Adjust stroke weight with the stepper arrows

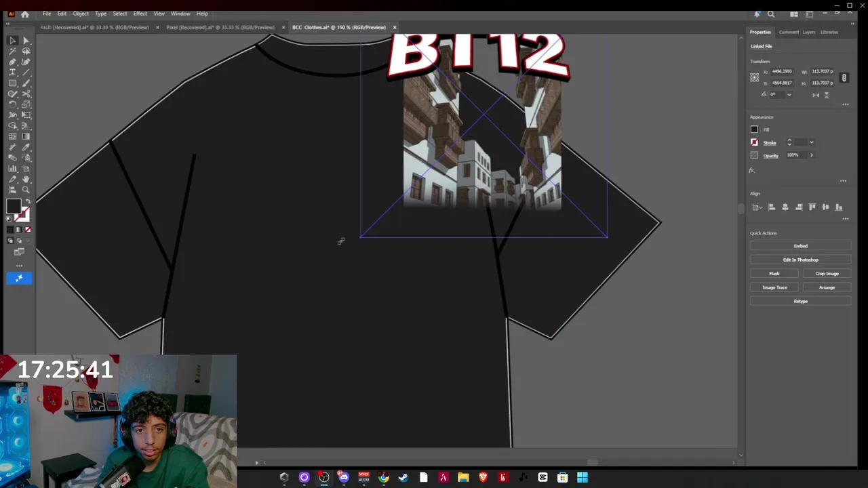[789, 142]
